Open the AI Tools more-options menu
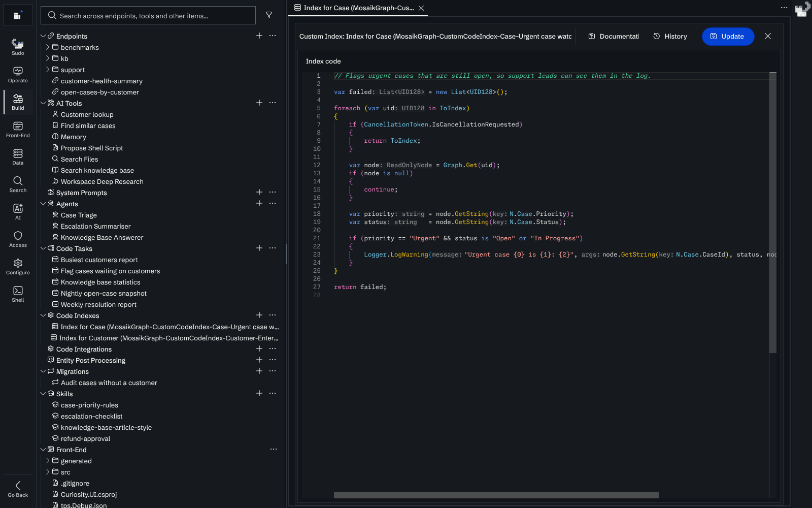Screen dimensions: 812x508 (273, 103)
